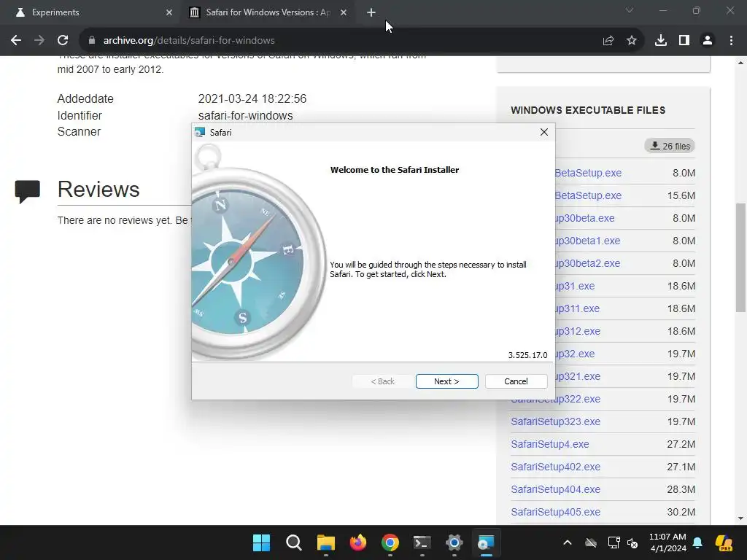Click Next in Safari installer
747x560 pixels.
(447, 381)
